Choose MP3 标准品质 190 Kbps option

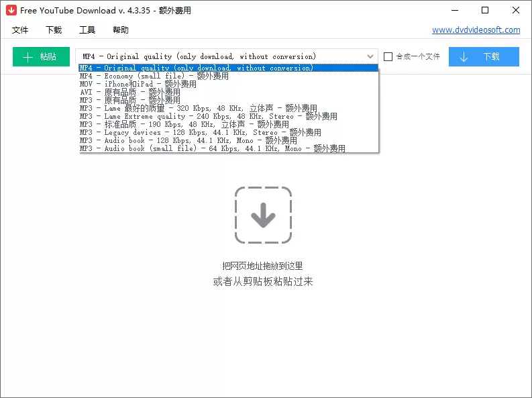[x=229, y=124]
